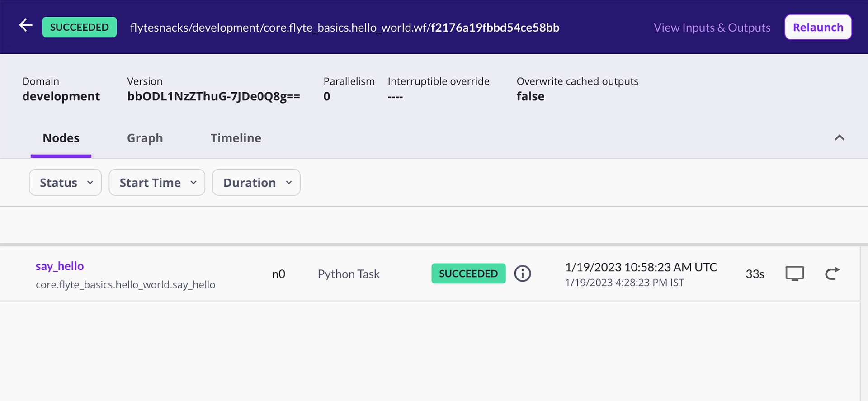The image size is (868, 401).
Task: Click the execution ID f2176a19fbbd54ce58bb in the header
Action: point(495,28)
